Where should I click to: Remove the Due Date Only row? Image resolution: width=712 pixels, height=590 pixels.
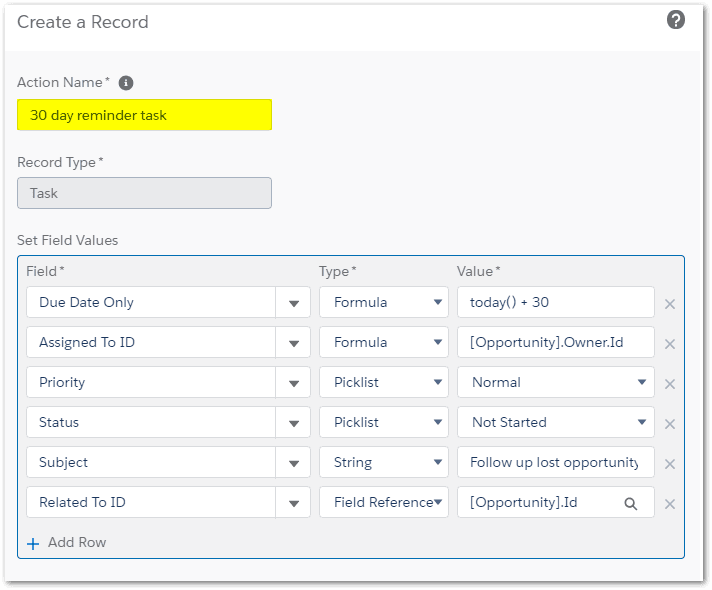pyautogui.click(x=670, y=304)
